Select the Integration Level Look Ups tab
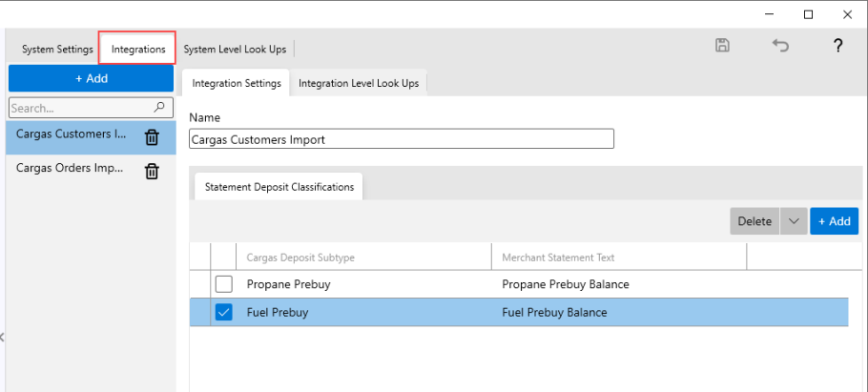The height and width of the screenshot is (392, 868). (x=359, y=84)
